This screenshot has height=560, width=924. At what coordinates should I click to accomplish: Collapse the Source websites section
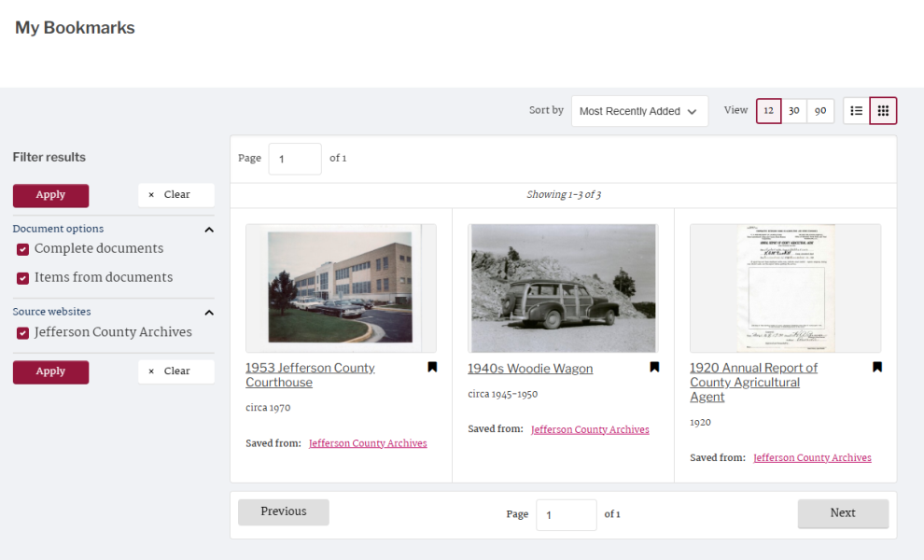click(209, 312)
